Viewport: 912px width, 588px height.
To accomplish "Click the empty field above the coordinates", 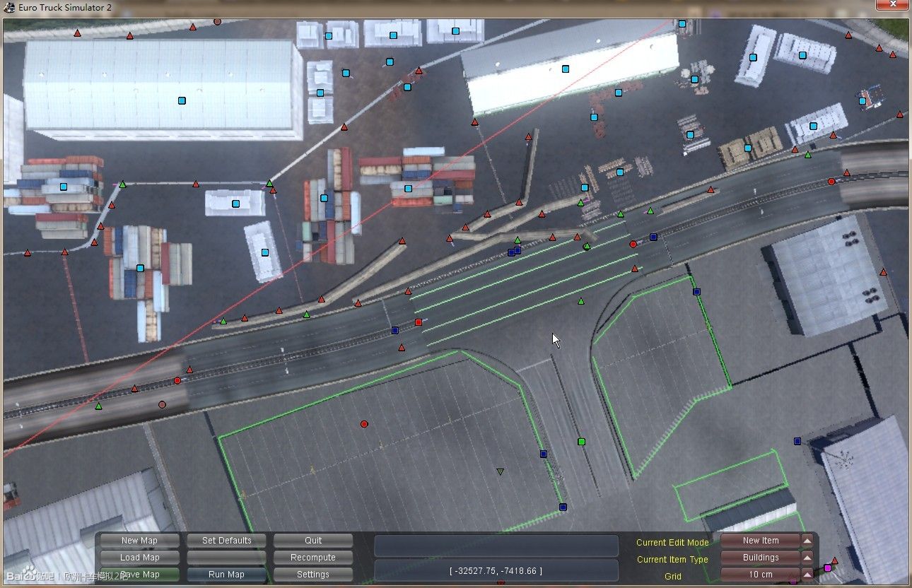I will click(496, 546).
